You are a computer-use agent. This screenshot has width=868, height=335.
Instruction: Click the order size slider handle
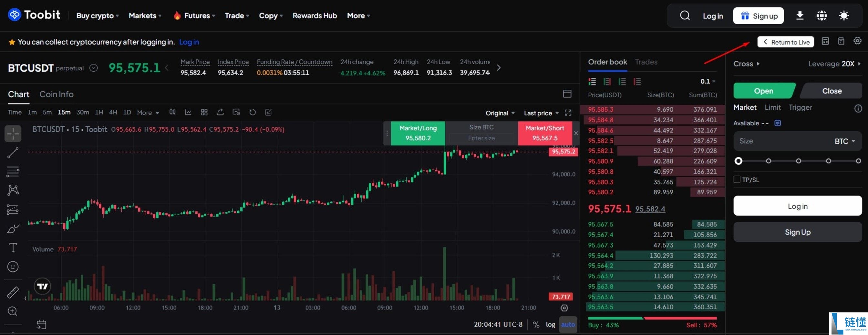(x=738, y=161)
